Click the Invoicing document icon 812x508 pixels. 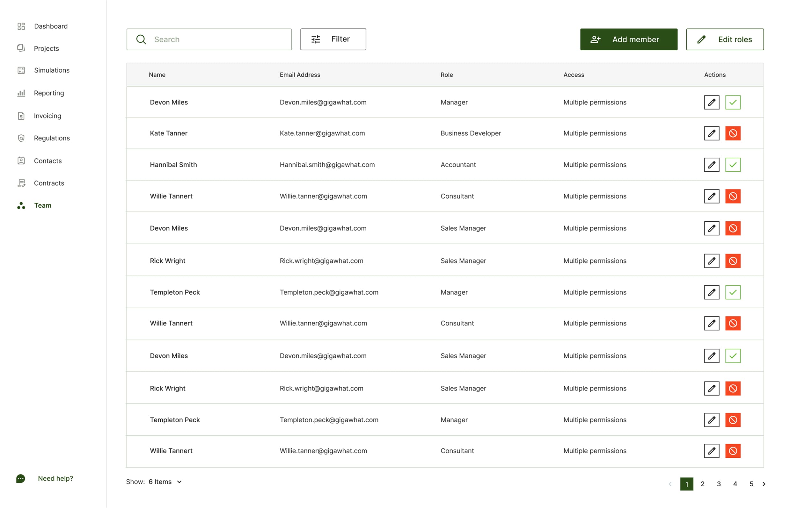point(21,116)
